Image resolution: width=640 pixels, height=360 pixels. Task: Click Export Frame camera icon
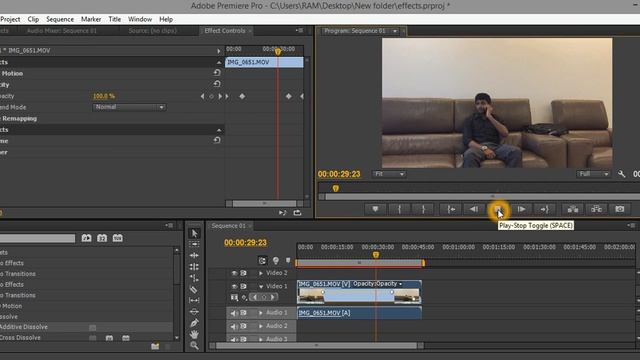pos(620,209)
